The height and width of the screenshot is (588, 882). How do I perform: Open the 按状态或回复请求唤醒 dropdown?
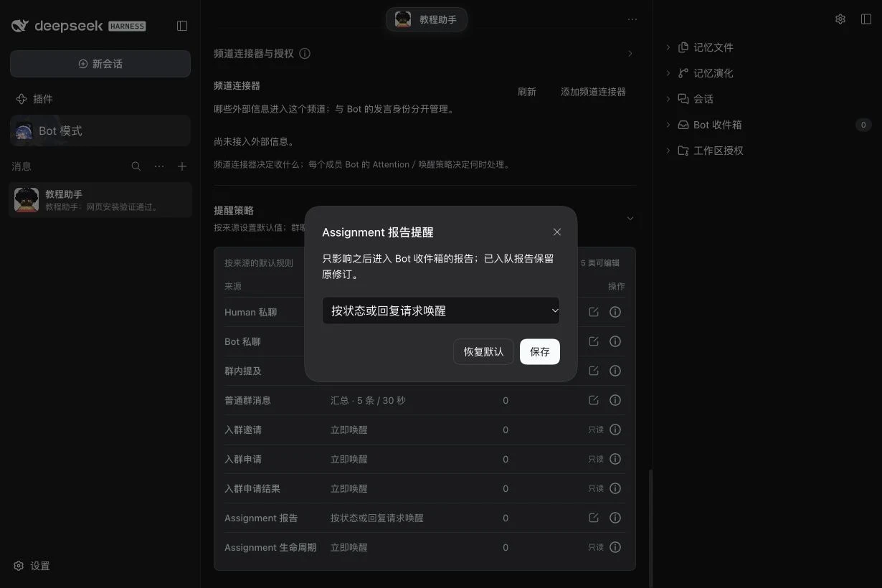tap(441, 310)
